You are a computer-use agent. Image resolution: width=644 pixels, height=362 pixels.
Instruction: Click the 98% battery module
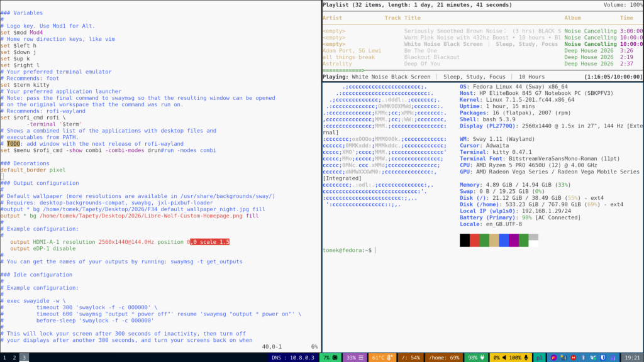tap(477, 358)
